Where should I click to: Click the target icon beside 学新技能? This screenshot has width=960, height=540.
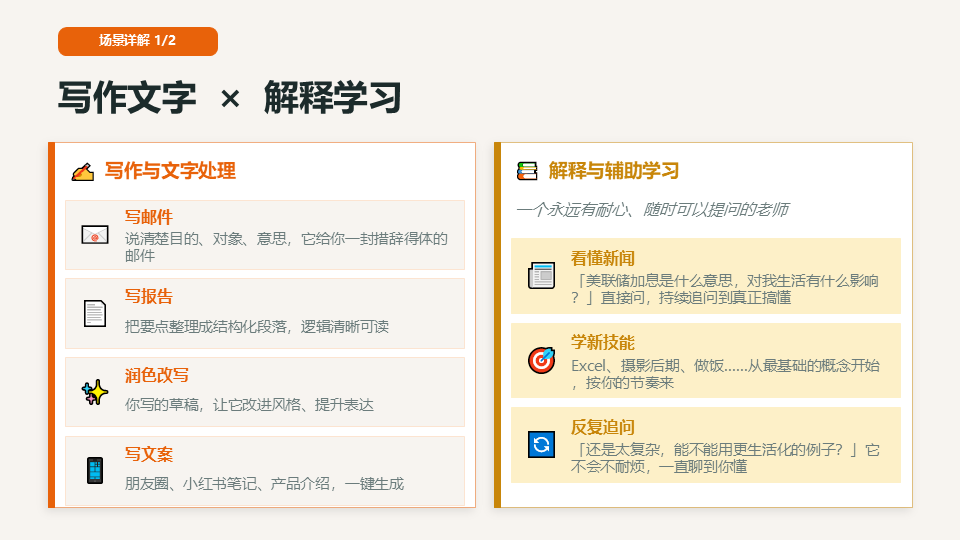pos(541,360)
